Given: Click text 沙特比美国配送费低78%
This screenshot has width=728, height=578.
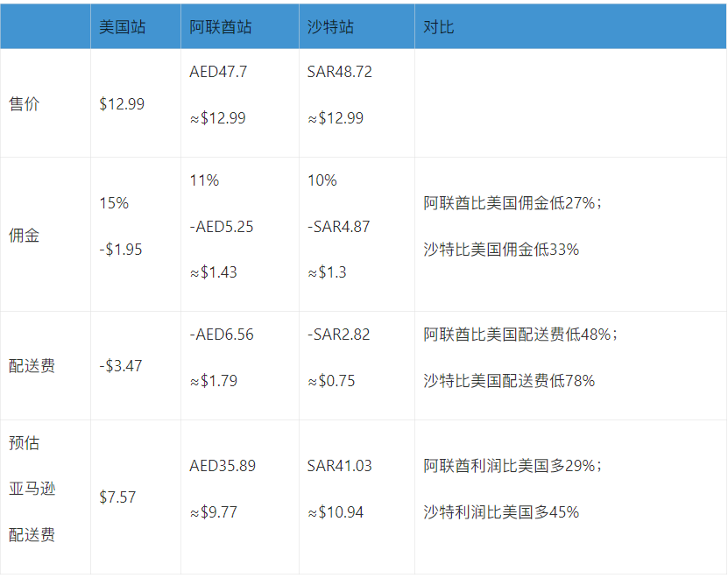Looking at the screenshot, I should pyautogui.click(x=509, y=381).
